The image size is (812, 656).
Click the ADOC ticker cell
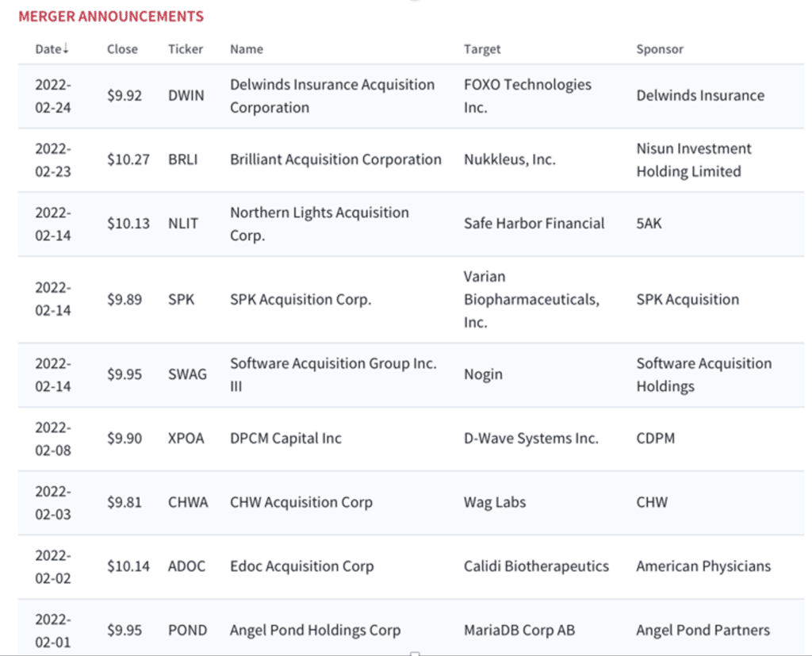coord(186,566)
